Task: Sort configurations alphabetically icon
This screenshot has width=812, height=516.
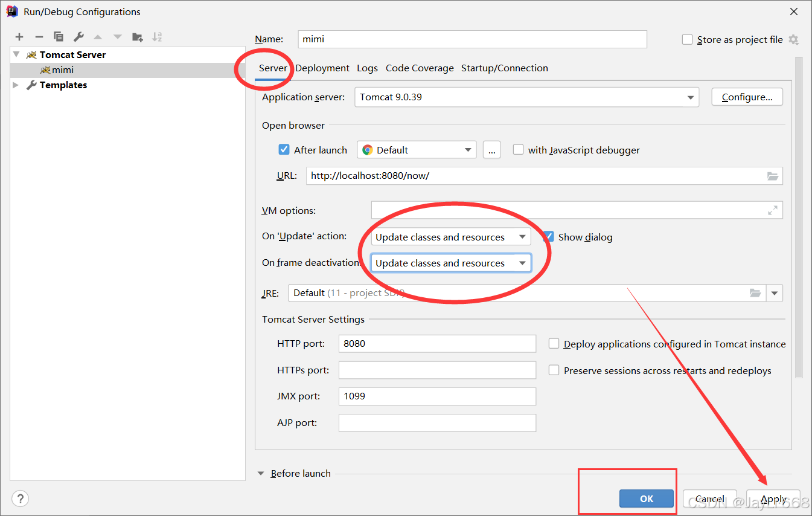Action: pos(157,37)
